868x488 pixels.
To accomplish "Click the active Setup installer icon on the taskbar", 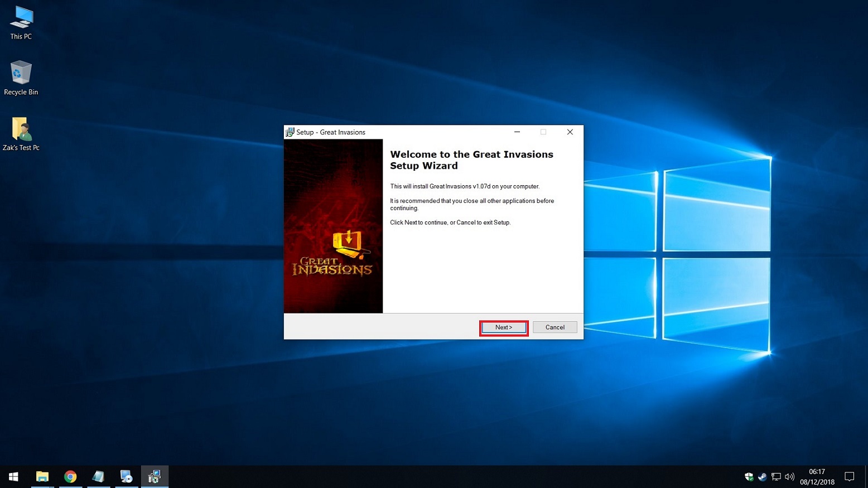I will coord(155,476).
